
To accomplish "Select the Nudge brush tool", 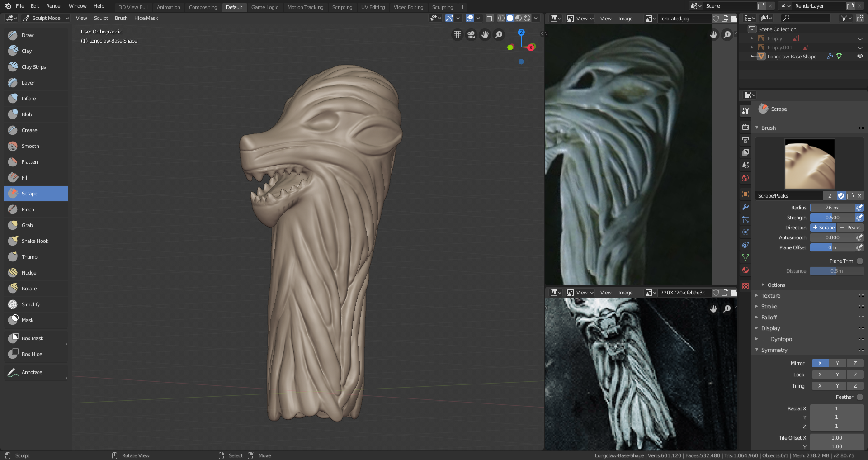I will click(x=36, y=273).
